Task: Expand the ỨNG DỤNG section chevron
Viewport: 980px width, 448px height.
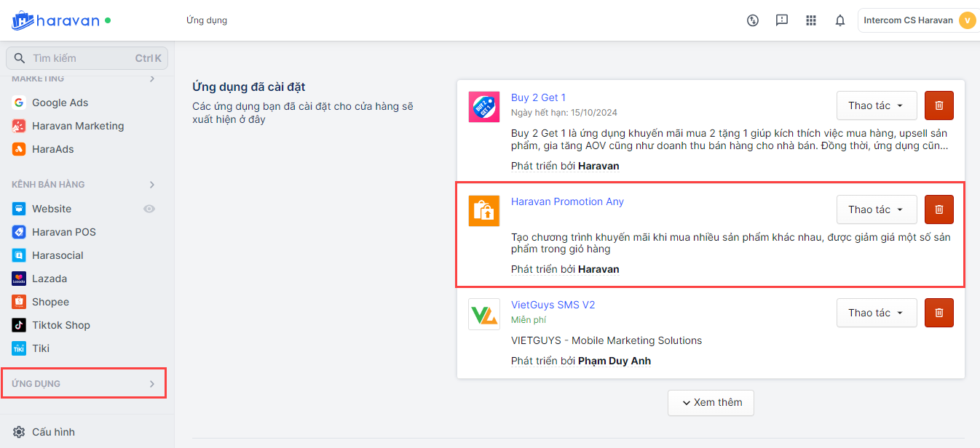Action: click(152, 384)
